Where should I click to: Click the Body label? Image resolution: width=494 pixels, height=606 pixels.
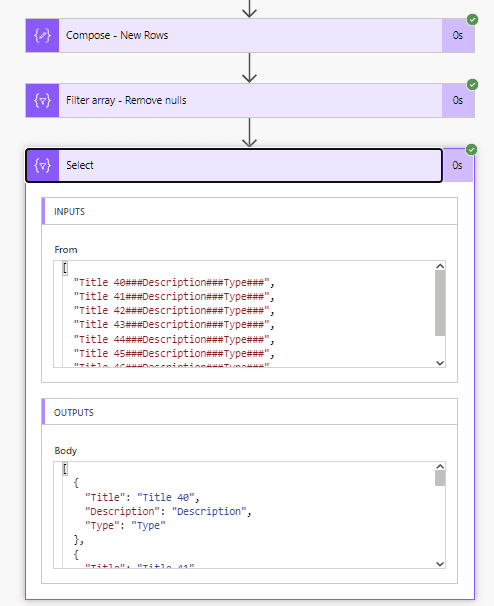point(66,451)
